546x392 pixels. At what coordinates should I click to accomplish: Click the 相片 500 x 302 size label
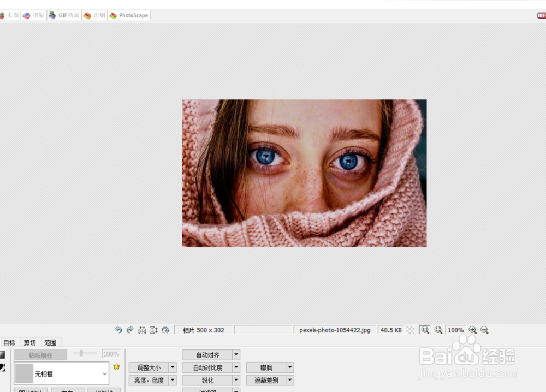coord(203,330)
